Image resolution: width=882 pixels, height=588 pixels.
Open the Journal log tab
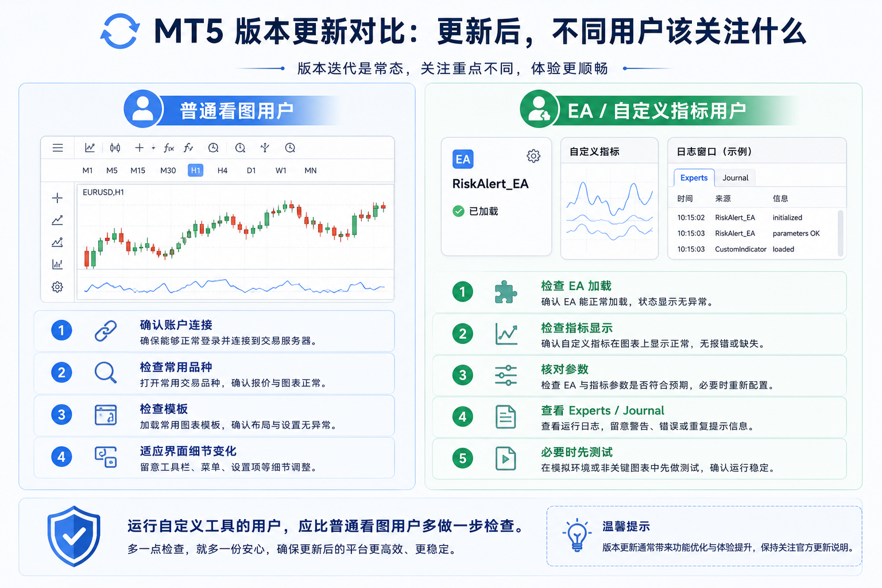735,178
